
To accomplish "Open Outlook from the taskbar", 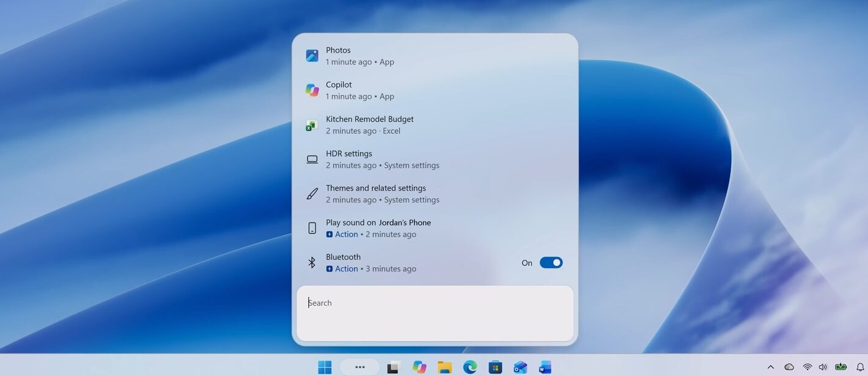I will click(520, 367).
